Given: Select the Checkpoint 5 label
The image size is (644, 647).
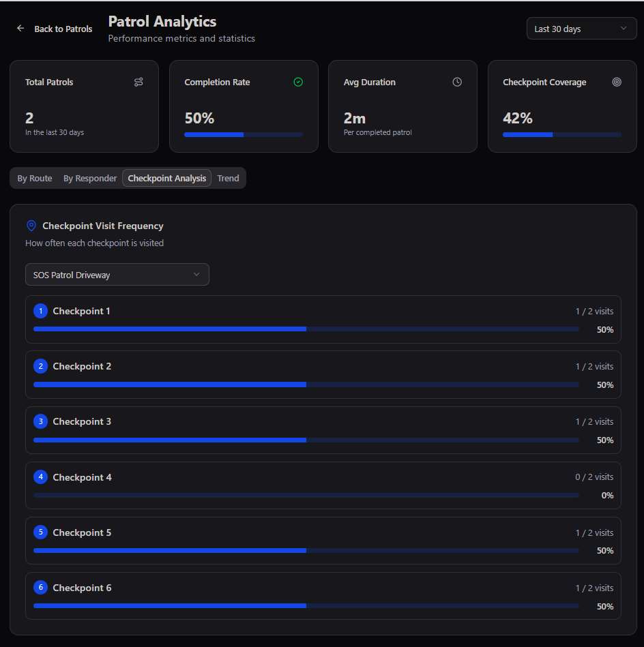Looking at the screenshot, I should point(82,532).
